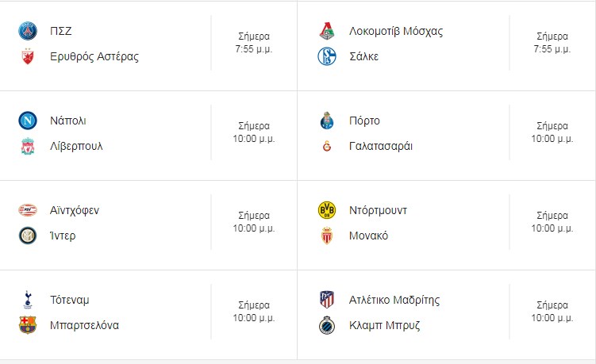Click the Red Star Belgrade crest icon

pos(28,56)
